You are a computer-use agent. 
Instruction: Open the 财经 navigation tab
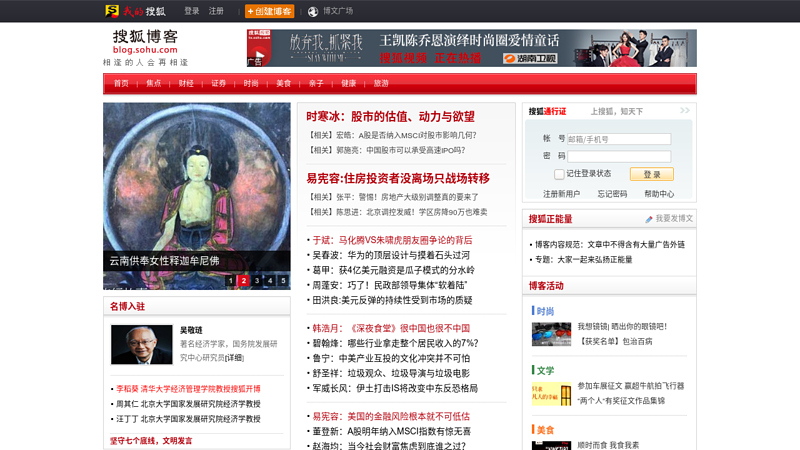click(186, 83)
